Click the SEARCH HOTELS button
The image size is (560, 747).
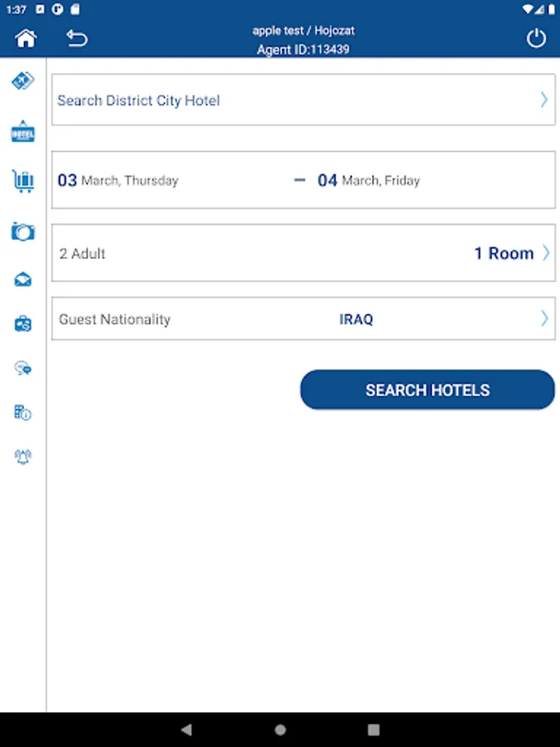[x=427, y=390]
